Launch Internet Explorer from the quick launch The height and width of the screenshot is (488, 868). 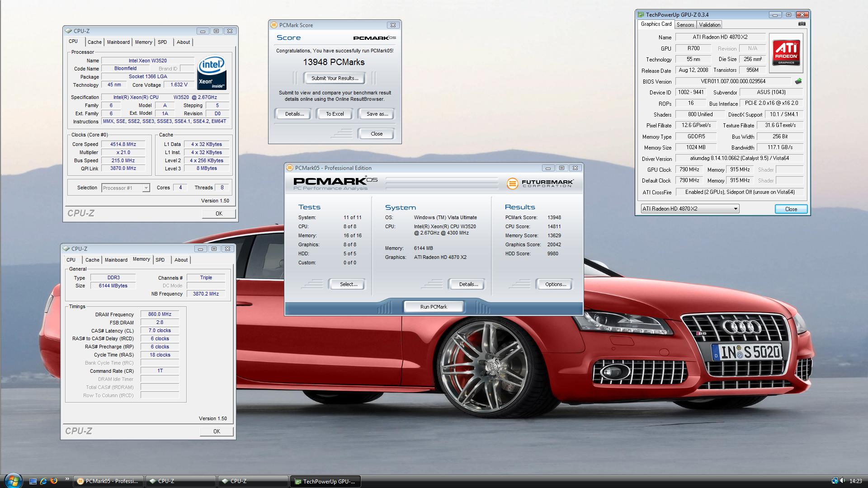click(43, 481)
